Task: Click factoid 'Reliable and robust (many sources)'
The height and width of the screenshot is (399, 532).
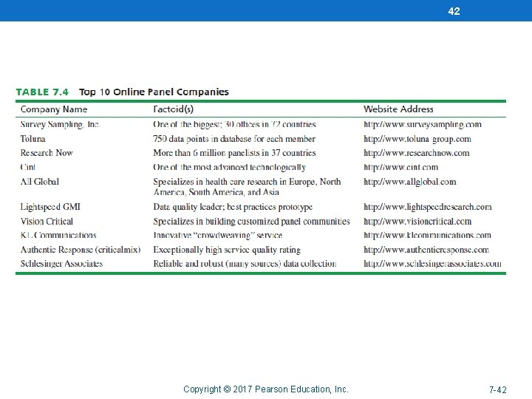Action: click(245, 264)
